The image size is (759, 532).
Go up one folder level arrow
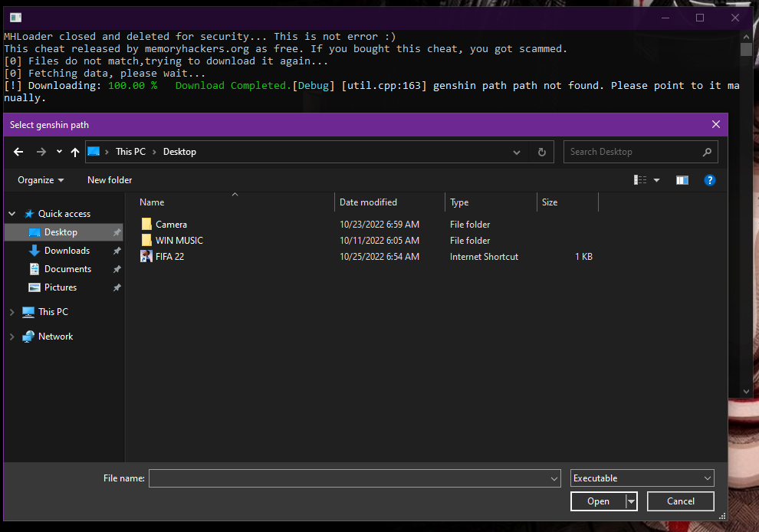74,152
